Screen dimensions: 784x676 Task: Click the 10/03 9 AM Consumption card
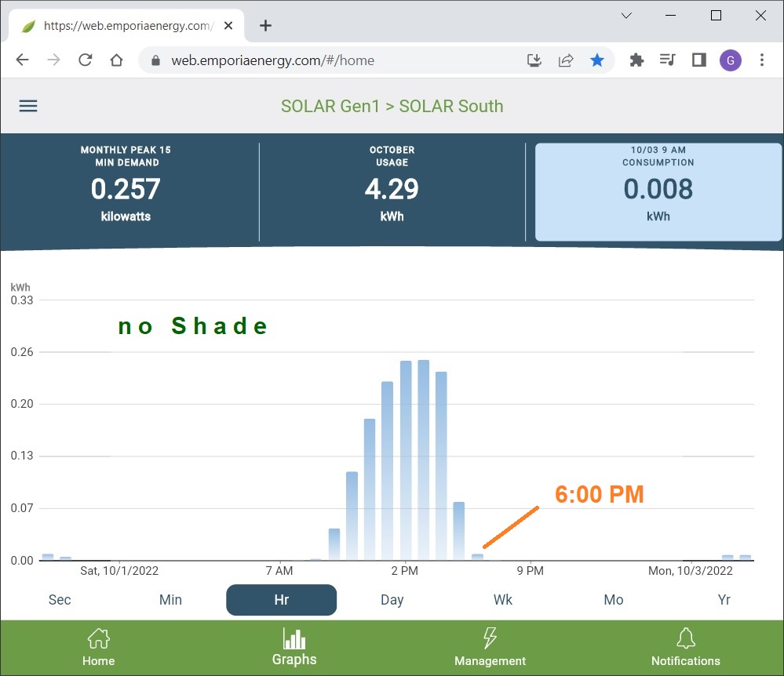click(x=658, y=191)
